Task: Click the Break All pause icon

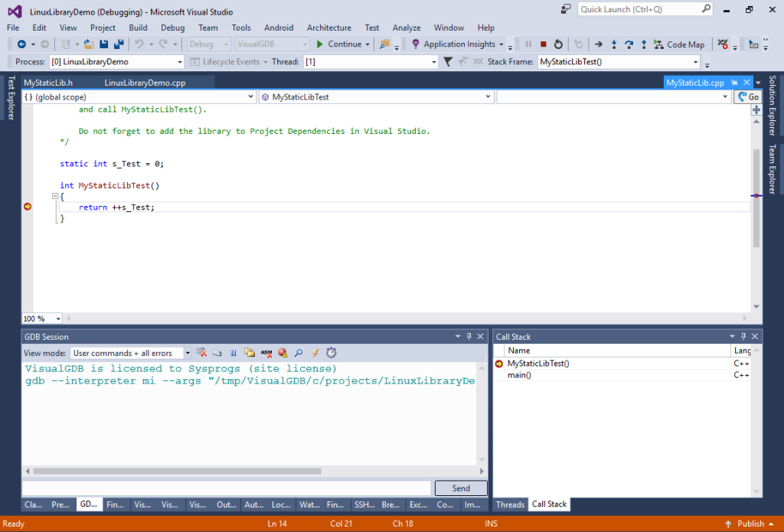Action: tap(528, 44)
